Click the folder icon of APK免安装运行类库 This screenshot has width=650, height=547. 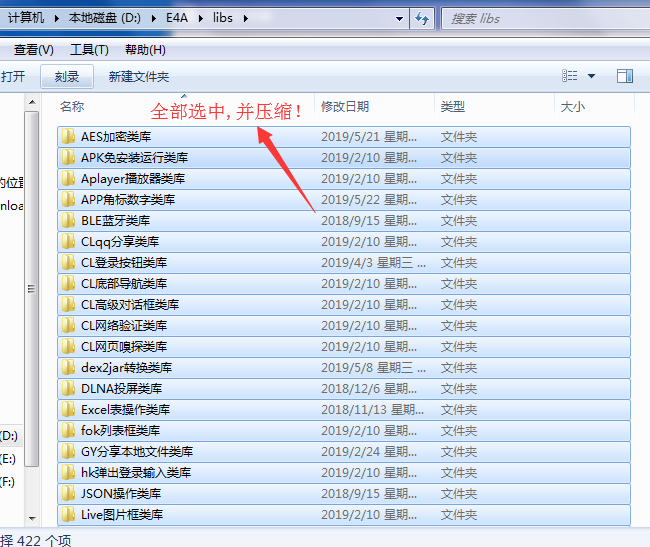click(68, 157)
